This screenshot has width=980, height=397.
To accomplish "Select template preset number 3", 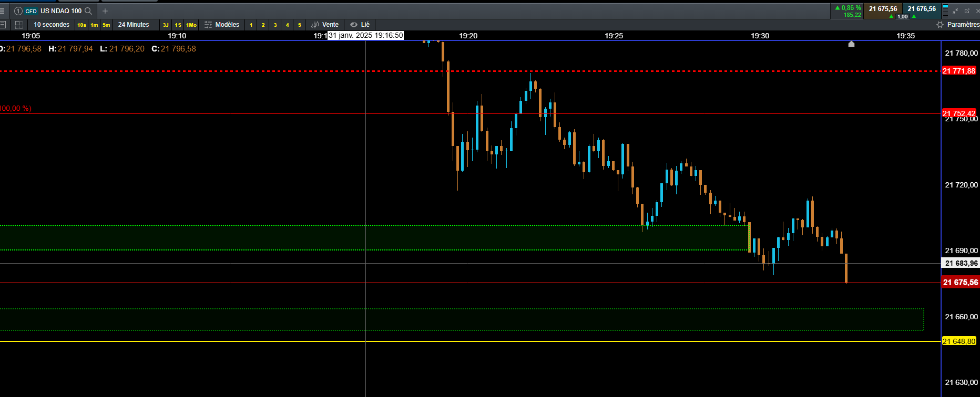I will coord(275,25).
